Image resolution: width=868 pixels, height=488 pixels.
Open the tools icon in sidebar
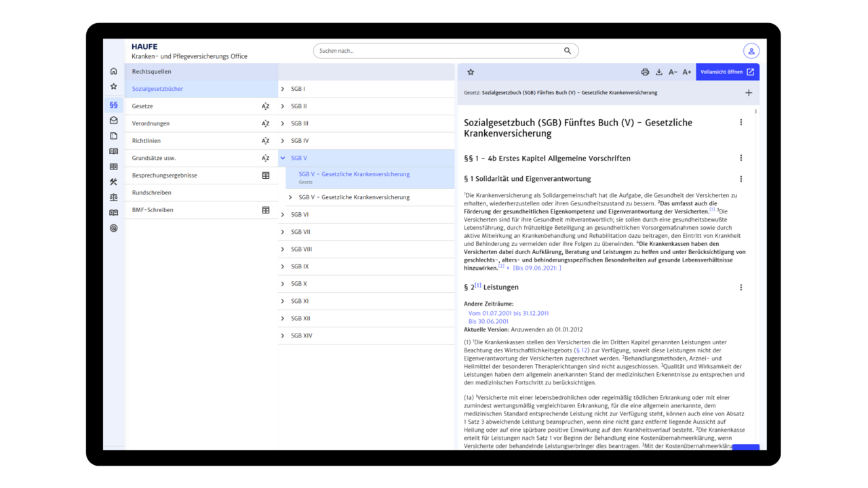113,182
